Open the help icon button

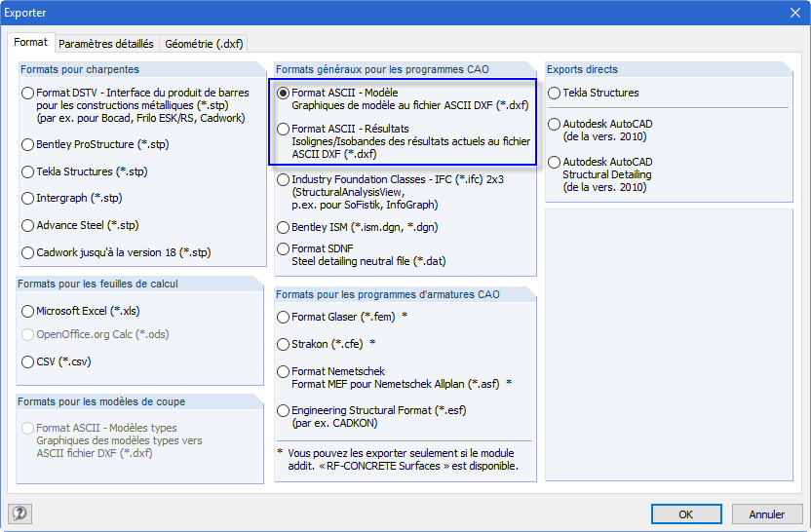click(x=19, y=513)
